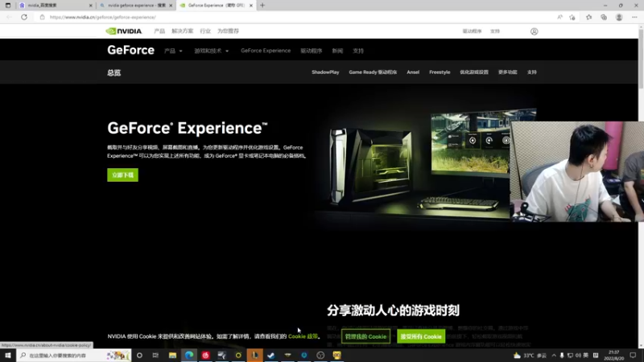644x362 pixels.
Task: Click the browser back arrow
Action: [x=10, y=17]
